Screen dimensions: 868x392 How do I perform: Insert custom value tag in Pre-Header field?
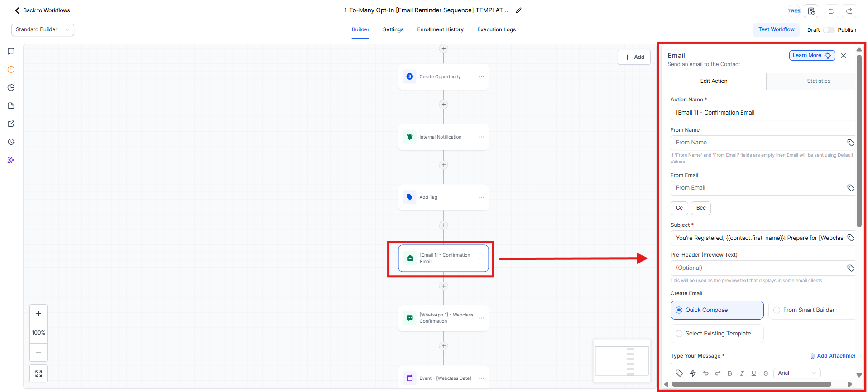pyautogui.click(x=850, y=268)
